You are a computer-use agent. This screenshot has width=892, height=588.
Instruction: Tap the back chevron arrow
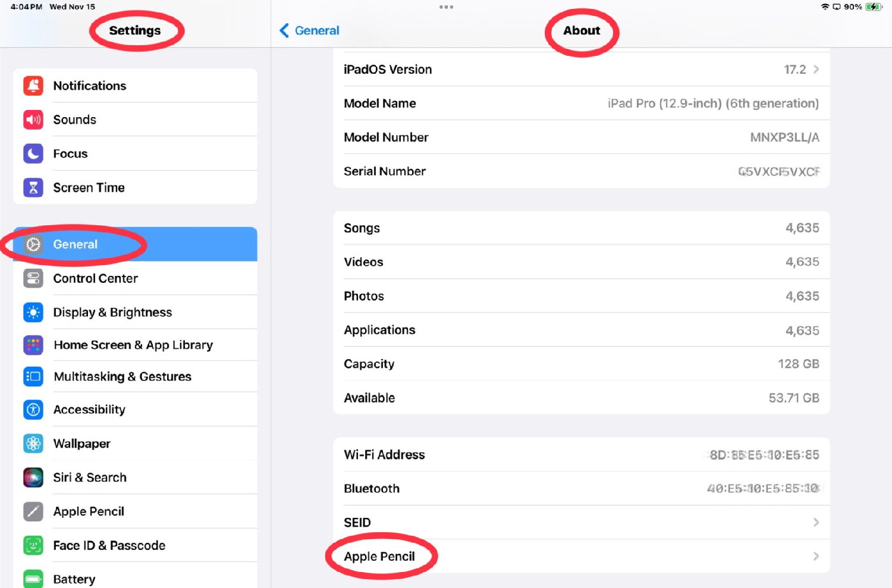pos(284,30)
